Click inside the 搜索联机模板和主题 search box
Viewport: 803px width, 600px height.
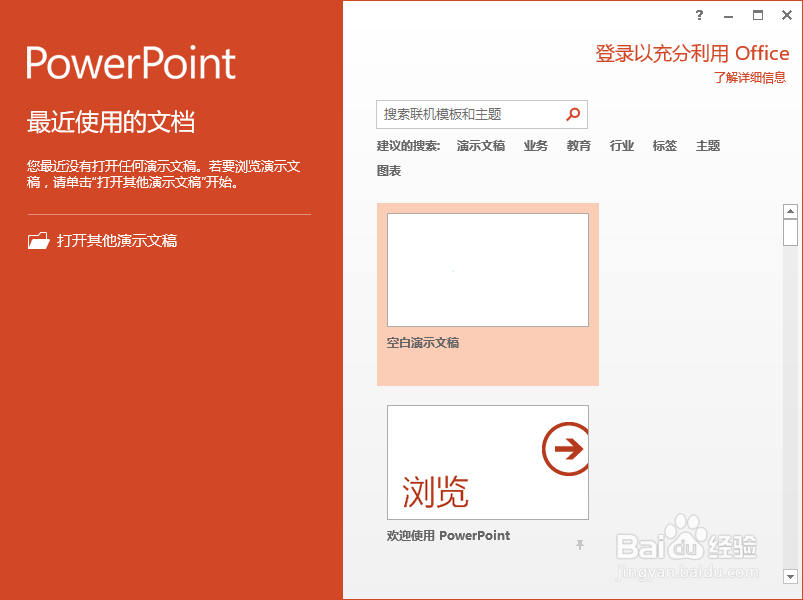pos(470,114)
